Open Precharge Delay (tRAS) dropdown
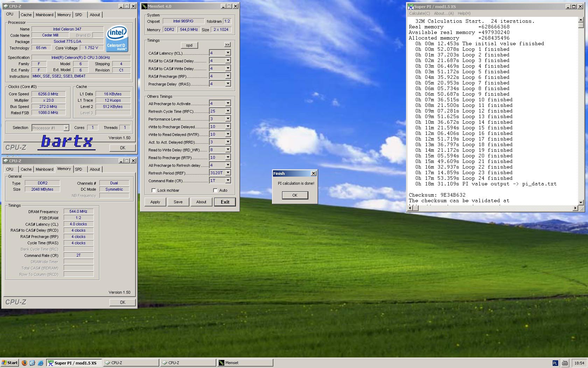Screen dimensions: 588x368 [x=228, y=84]
